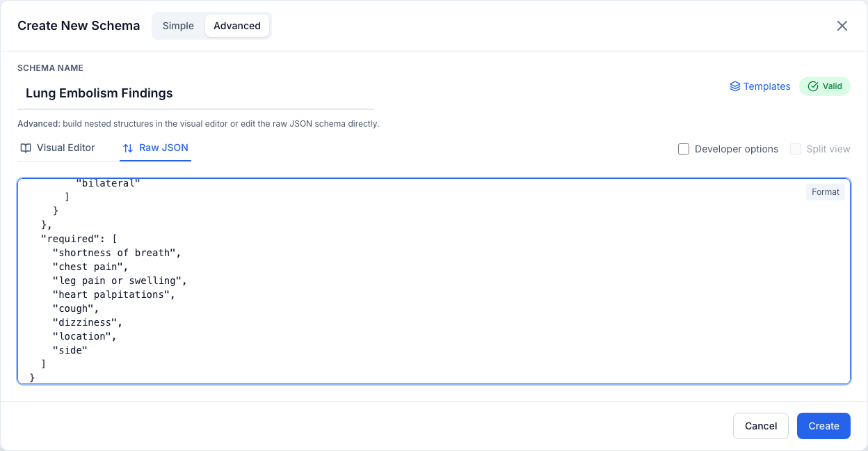
Task: Click the "required" line in JSON
Action: coord(79,239)
